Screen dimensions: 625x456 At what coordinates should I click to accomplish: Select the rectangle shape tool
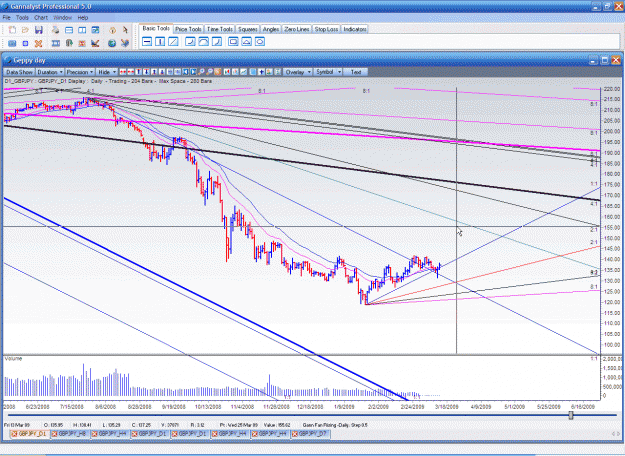234,41
